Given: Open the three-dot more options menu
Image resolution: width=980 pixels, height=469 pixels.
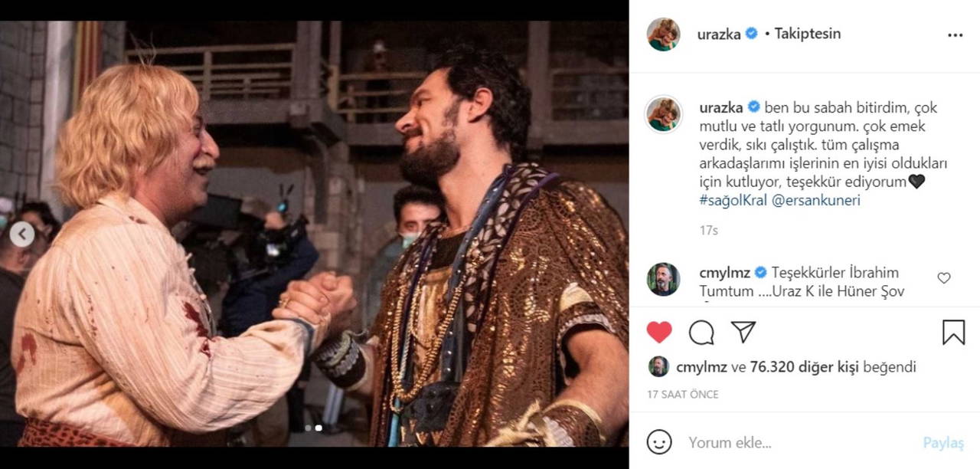Looking at the screenshot, I should 955,34.
